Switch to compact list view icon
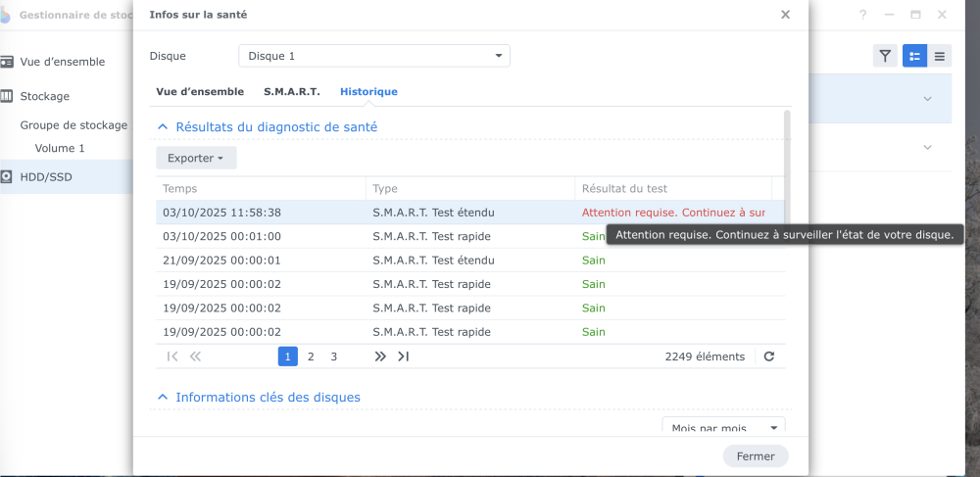 [940, 56]
